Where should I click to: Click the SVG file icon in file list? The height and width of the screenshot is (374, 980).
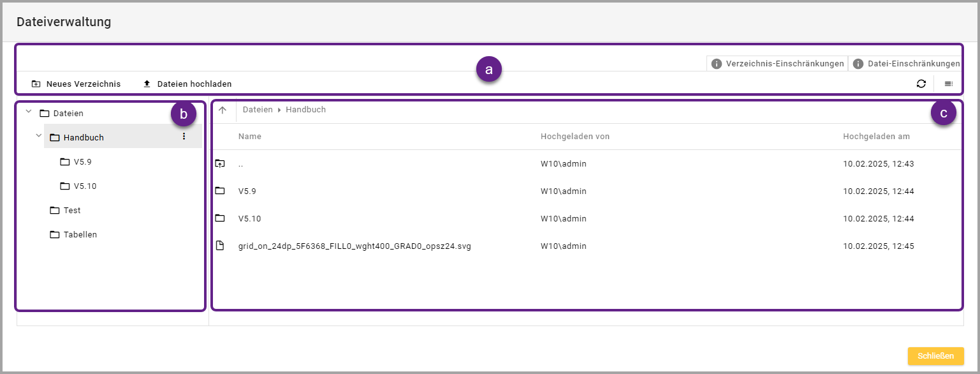coord(220,246)
